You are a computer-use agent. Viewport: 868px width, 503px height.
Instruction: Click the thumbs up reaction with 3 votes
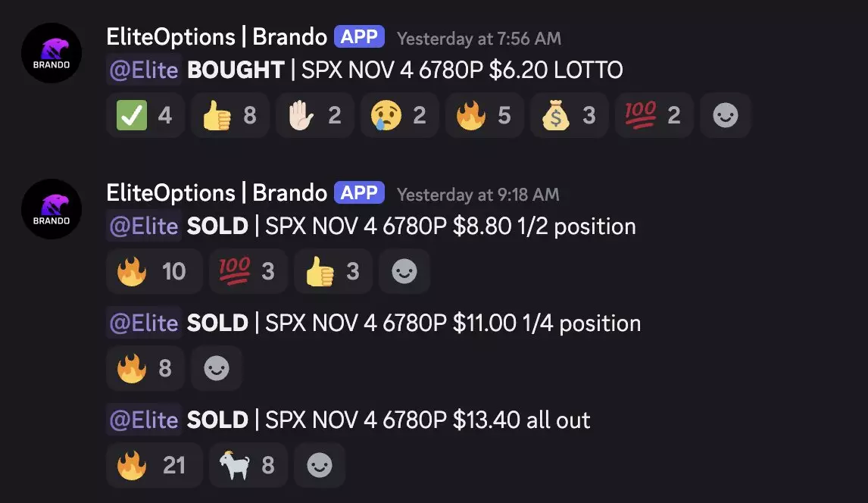click(x=332, y=271)
